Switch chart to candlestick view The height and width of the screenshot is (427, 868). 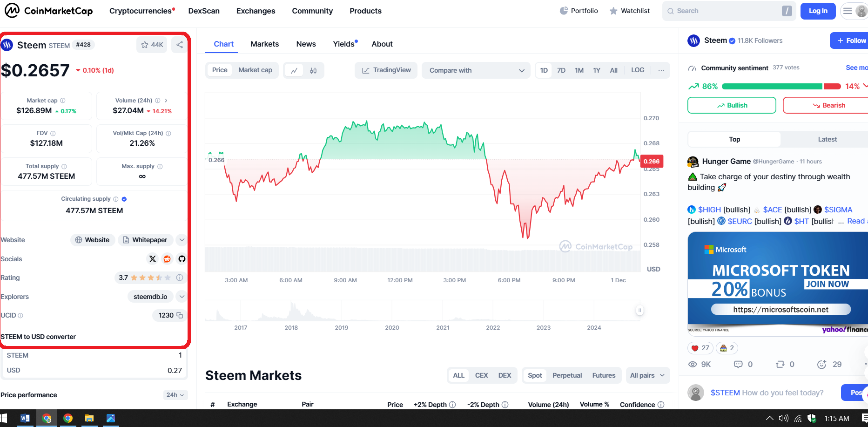tap(313, 70)
